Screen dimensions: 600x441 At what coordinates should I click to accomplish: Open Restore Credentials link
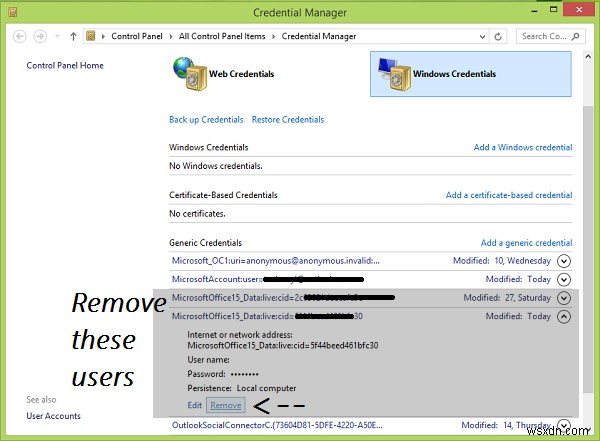click(288, 120)
